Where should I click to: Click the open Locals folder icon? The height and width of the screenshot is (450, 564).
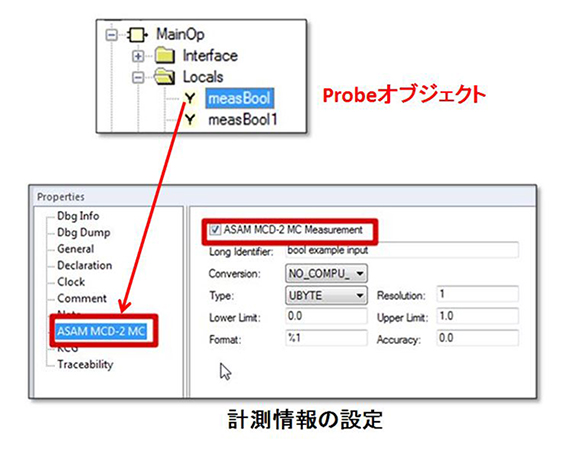coord(165,77)
